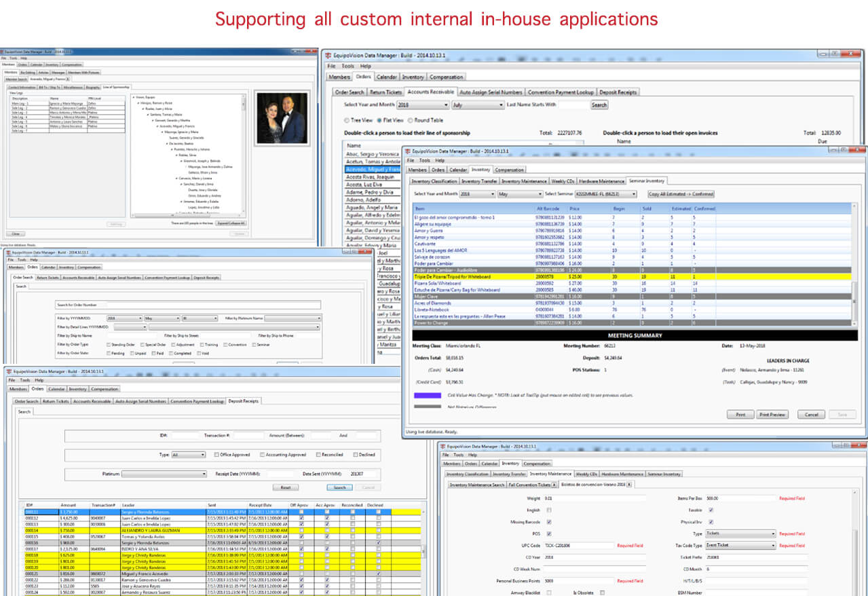Viewport: 868px width, 596px height.
Task: Select the Tree View radio button
Action: click(x=347, y=120)
